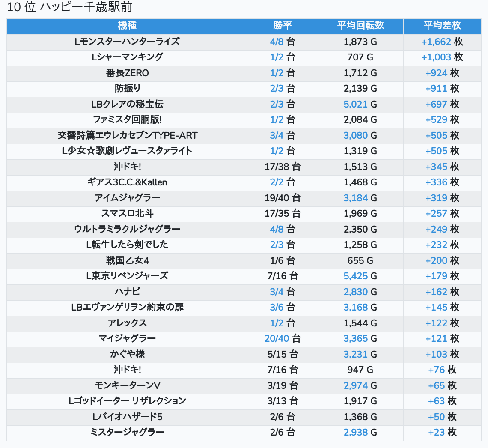Screen dimensions: 488x448
Task: Select 交響詩篇エウレカセブンTYPE-ART row name
Action: (x=127, y=135)
